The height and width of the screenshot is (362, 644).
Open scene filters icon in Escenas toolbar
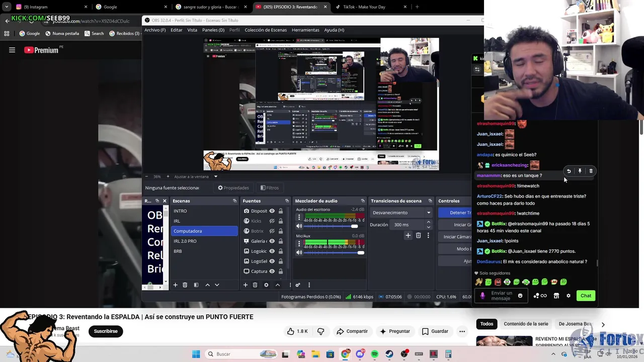tap(196, 285)
